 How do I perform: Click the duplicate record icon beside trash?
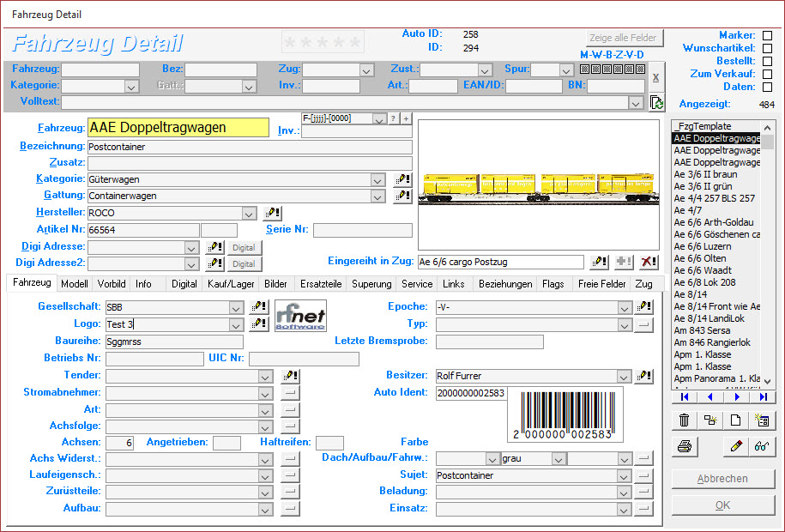(x=710, y=420)
